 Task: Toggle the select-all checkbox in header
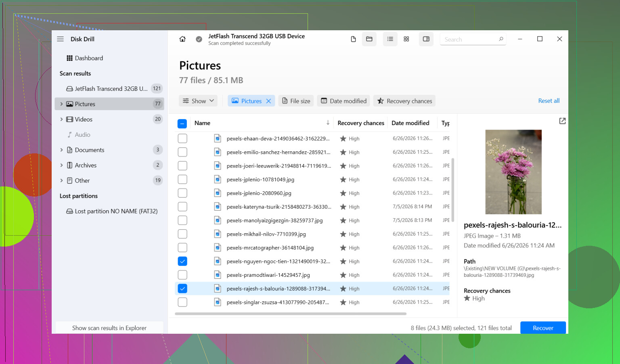(x=182, y=123)
